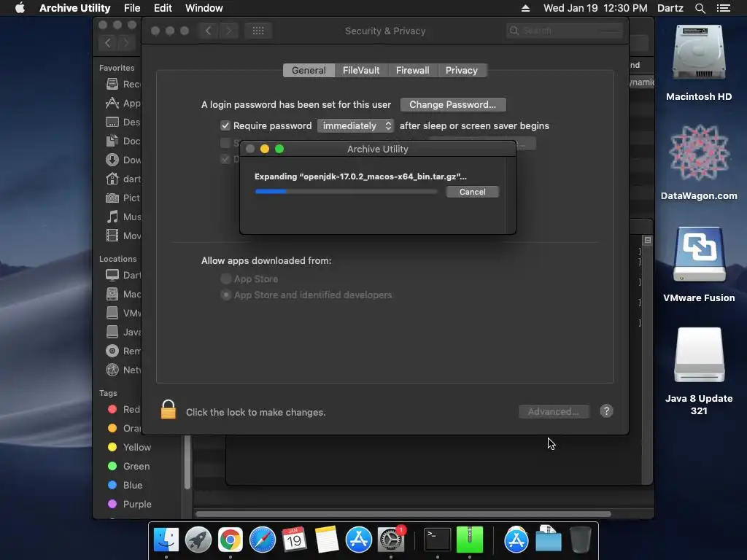
Task: Click the expanding progress bar
Action: (346, 192)
